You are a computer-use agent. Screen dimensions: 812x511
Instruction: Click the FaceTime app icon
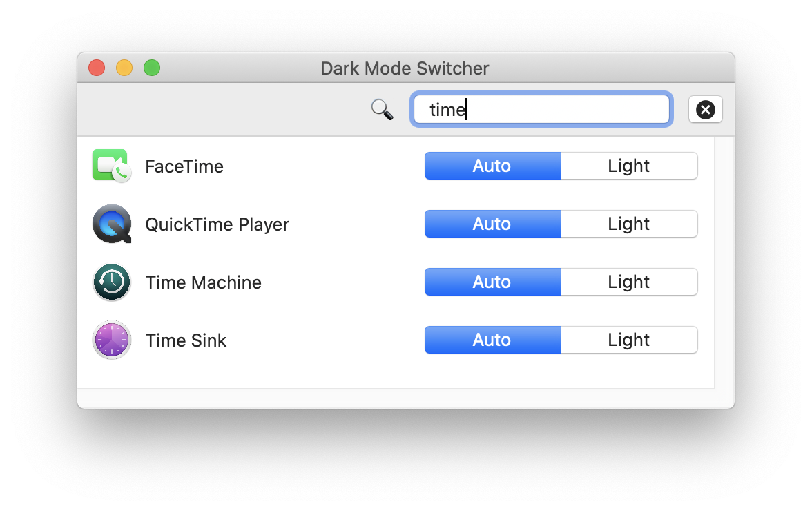tap(111, 166)
